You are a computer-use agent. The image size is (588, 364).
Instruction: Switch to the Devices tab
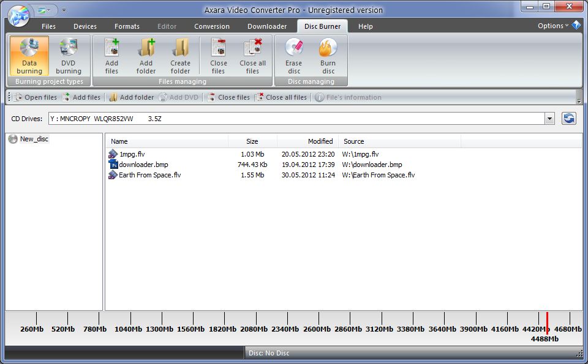85,26
